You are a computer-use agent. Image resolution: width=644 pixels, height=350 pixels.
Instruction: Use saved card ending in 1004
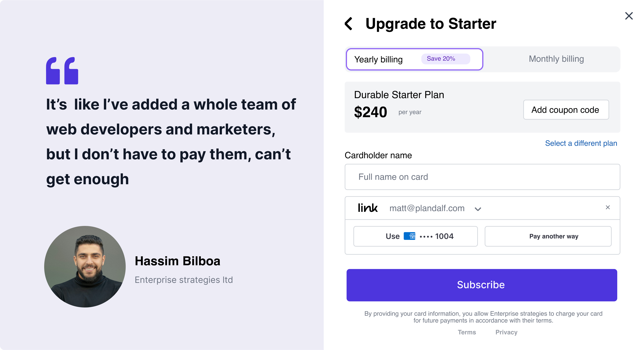click(415, 236)
